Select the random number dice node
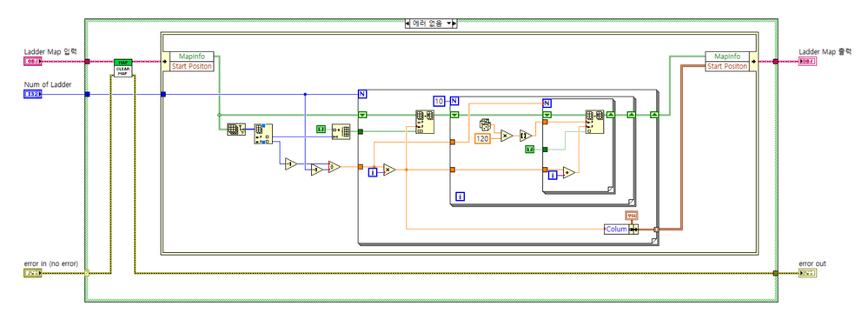The image size is (868, 326). click(x=484, y=124)
